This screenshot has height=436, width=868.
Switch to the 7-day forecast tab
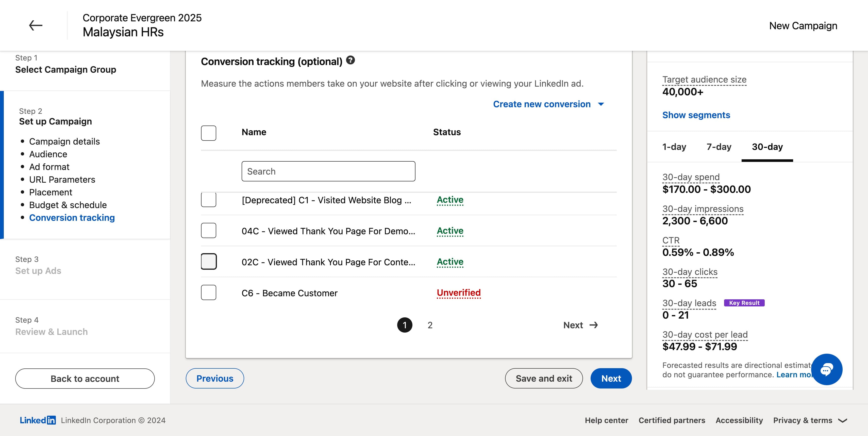[x=719, y=147]
